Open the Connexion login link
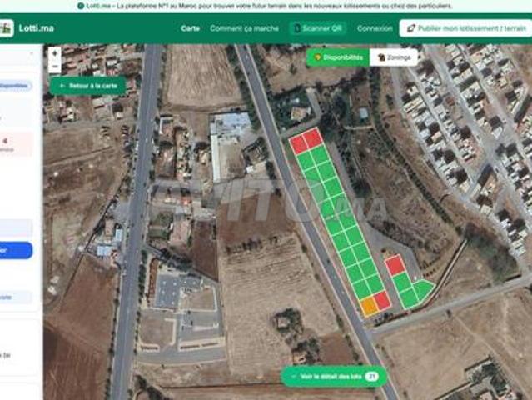Image resolution: width=532 pixels, height=400 pixels. (x=375, y=28)
